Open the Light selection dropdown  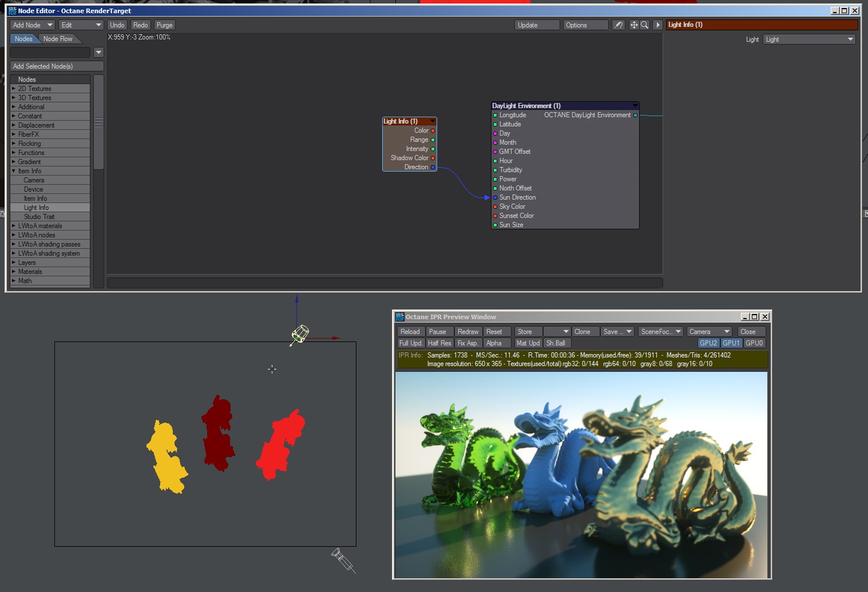pyautogui.click(x=809, y=39)
